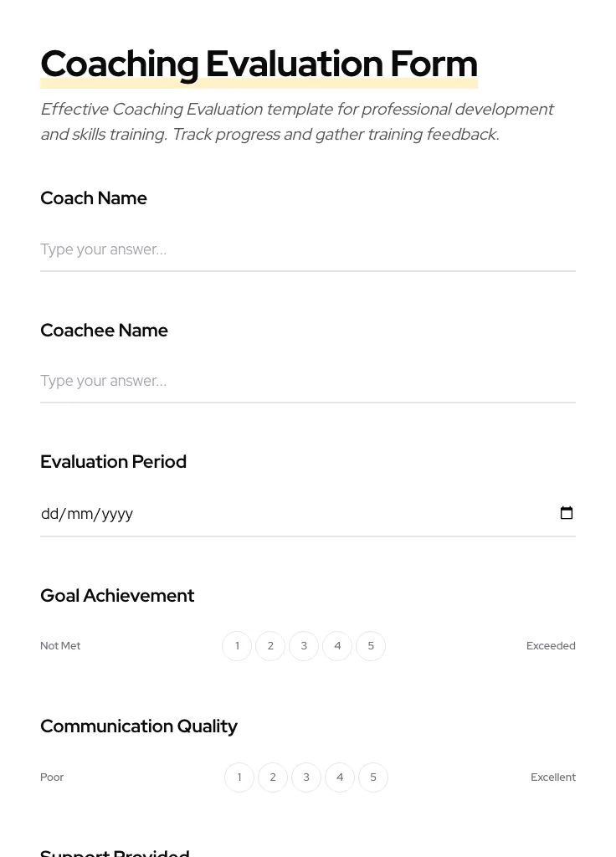Viewport: 616px width, 857px height.
Task: Click the Excellent label under Communication Quality
Action: click(x=553, y=777)
